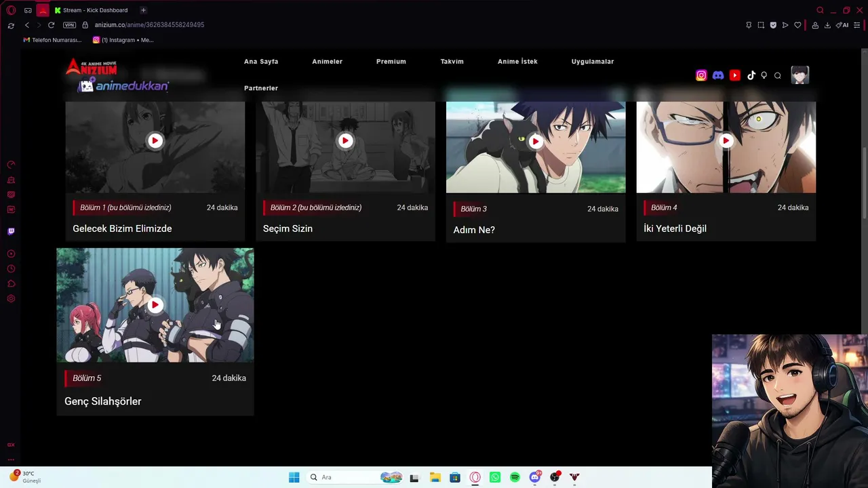Open the Opera GX main menu logo

coord(11,10)
